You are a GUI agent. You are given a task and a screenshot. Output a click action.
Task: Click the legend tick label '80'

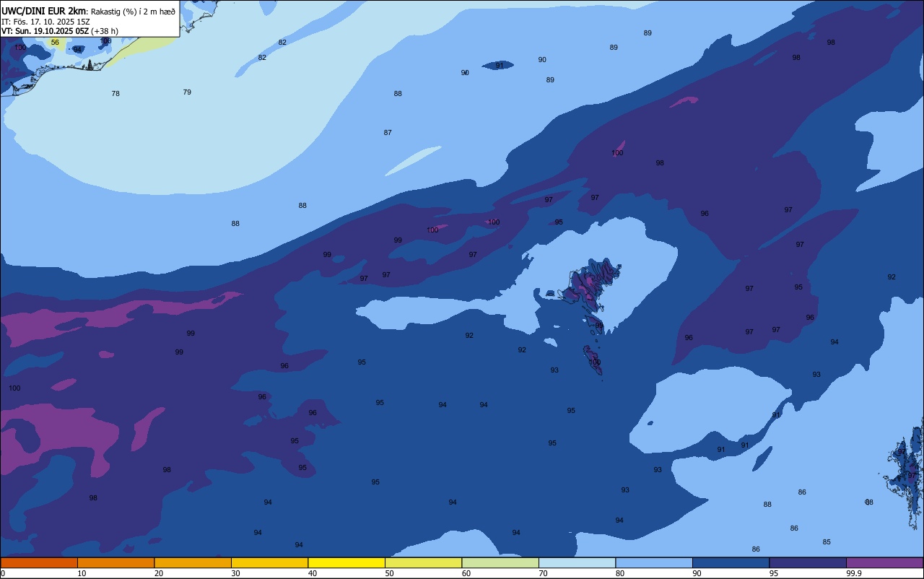pos(620,573)
